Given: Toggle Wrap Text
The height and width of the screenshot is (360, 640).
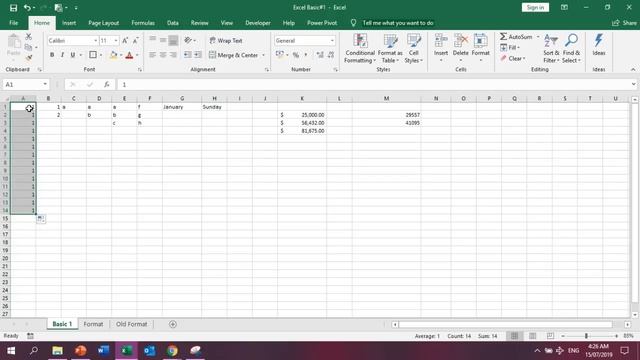Looking at the screenshot, I should (226, 40).
